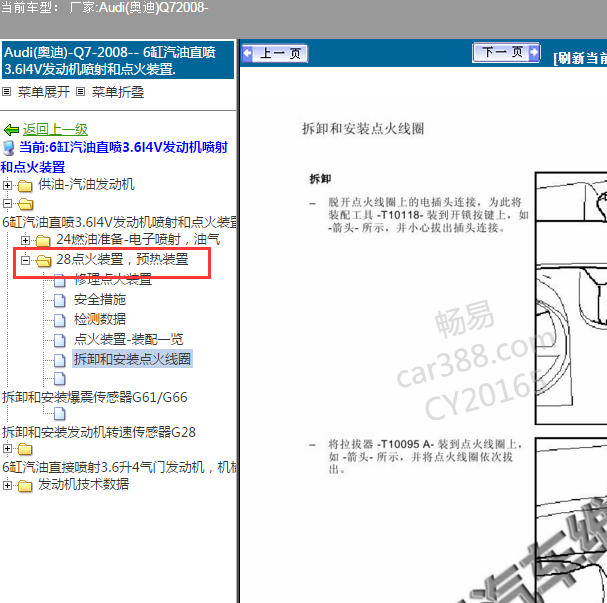Viewport: 607px width, 603px height.
Task: Click document icon next to 修理点火装置
Action: tap(59, 280)
